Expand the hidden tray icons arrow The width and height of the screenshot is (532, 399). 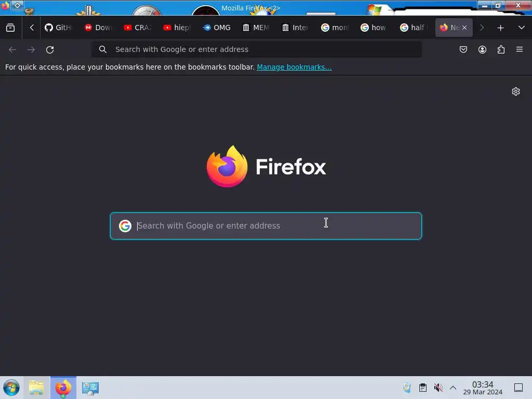click(453, 388)
